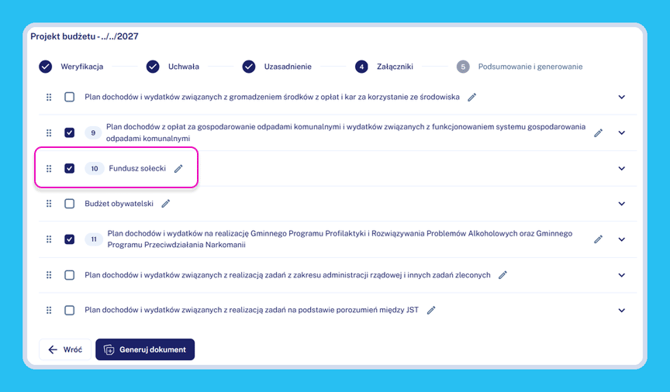Uncheck Gminnego Programu Profilaktyki checkbox
The image size is (670, 392).
point(69,239)
